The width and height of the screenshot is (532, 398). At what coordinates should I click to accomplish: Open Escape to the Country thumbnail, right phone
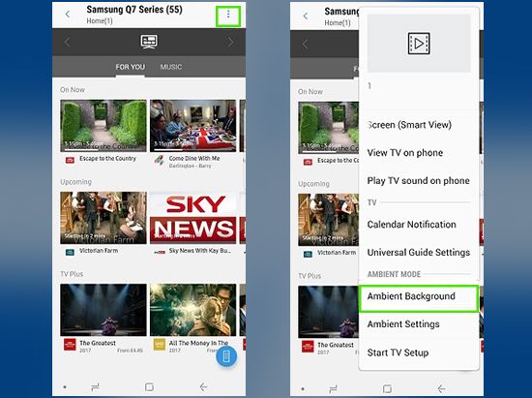[x=329, y=128]
